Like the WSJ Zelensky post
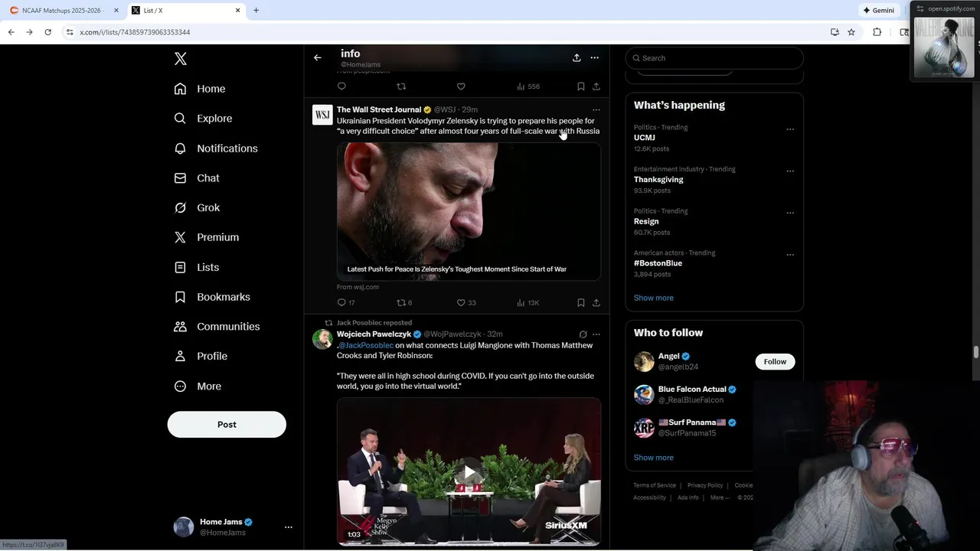The height and width of the screenshot is (551, 980). coord(466,302)
